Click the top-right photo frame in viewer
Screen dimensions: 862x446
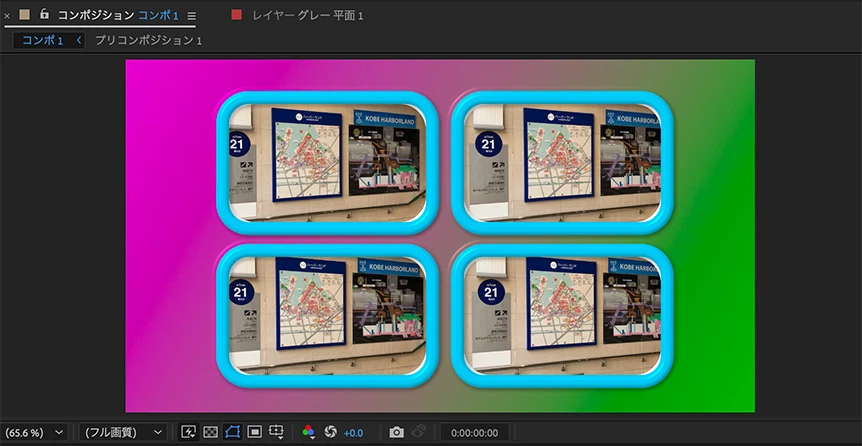tap(562, 163)
